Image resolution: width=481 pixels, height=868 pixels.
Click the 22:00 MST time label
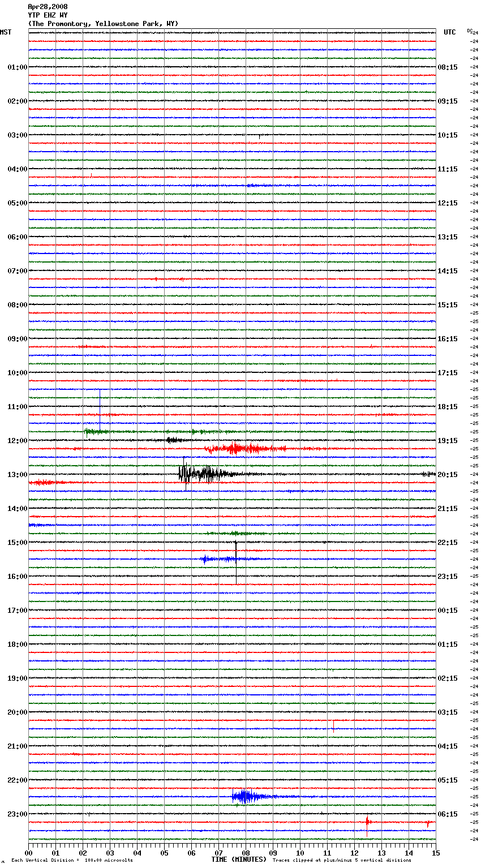[x=17, y=780]
